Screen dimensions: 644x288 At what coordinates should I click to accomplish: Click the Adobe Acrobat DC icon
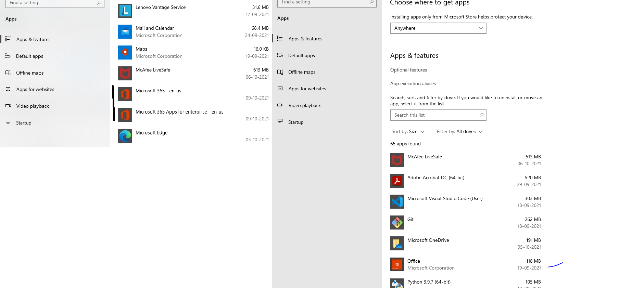pyautogui.click(x=397, y=181)
